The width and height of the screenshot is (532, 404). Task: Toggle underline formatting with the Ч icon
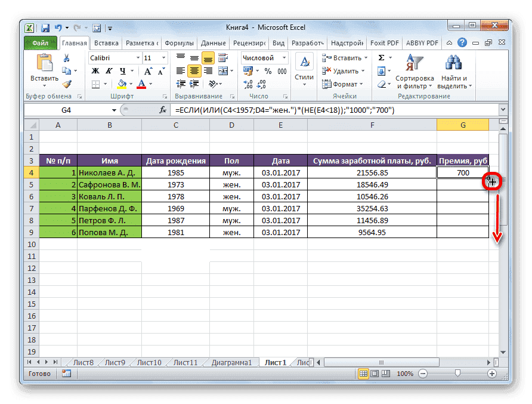pyautogui.click(x=123, y=71)
